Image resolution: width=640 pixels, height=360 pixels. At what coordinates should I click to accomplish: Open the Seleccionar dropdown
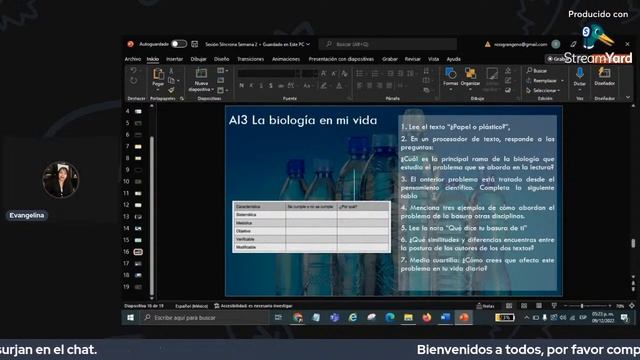click(543, 90)
